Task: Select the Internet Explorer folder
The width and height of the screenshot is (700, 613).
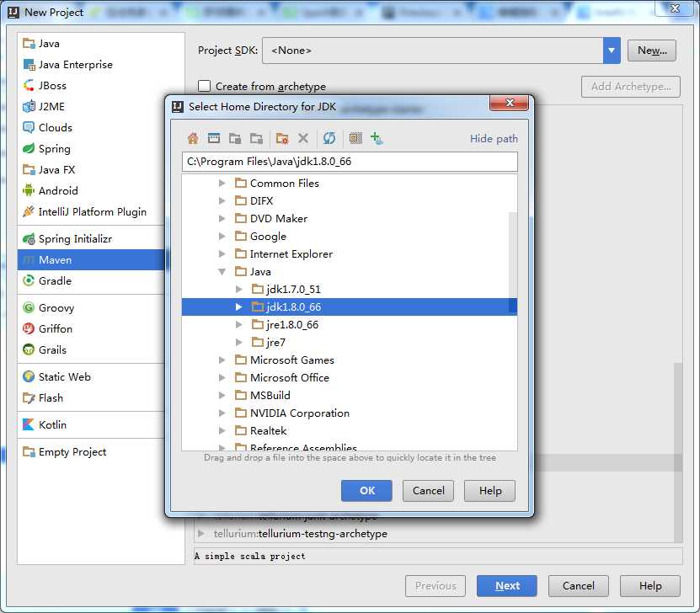Action: [291, 253]
